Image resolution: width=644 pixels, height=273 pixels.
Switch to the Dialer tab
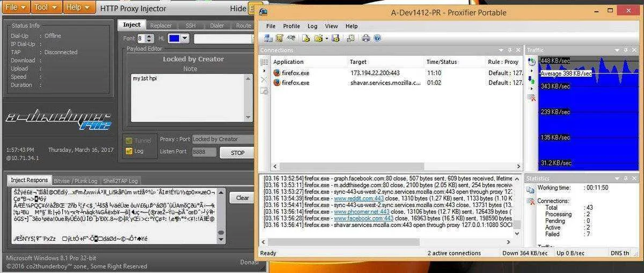tap(217, 25)
